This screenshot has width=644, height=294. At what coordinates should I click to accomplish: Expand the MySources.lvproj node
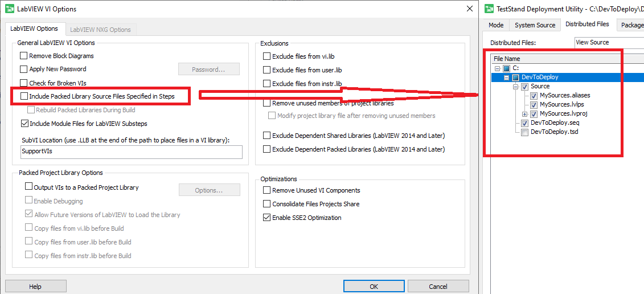(525, 114)
